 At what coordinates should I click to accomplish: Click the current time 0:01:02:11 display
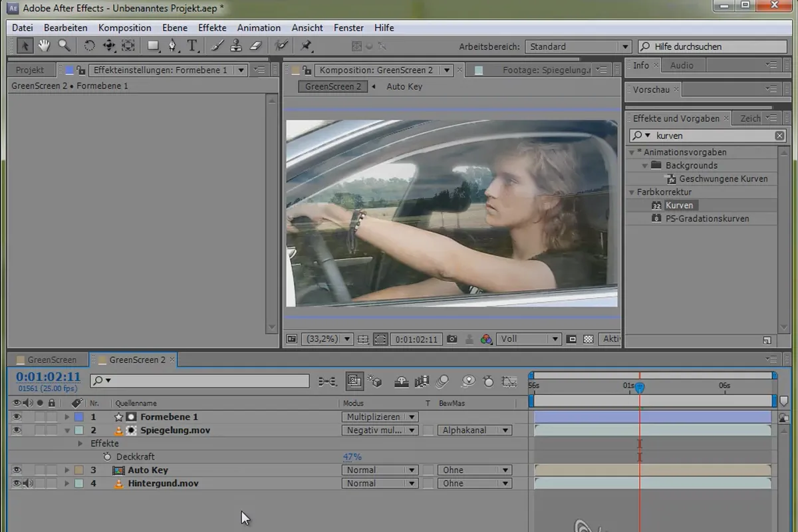(49, 377)
